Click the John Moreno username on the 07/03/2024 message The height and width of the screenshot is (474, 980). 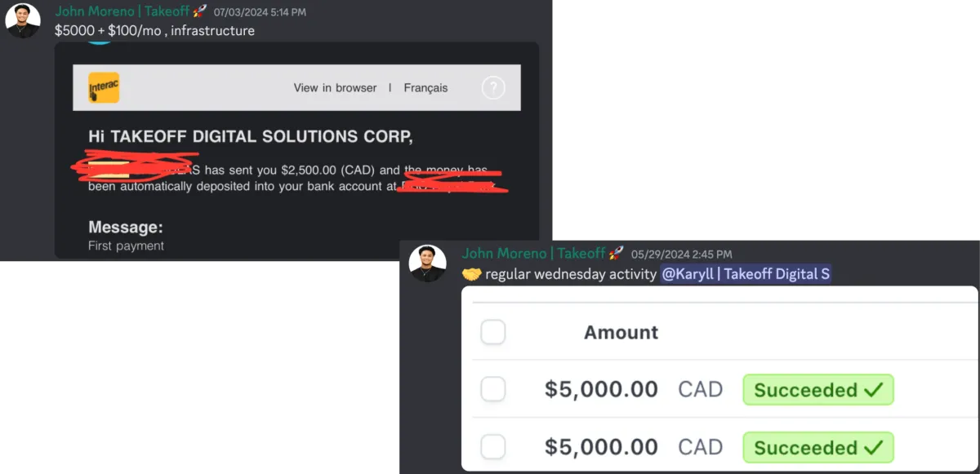click(x=122, y=11)
